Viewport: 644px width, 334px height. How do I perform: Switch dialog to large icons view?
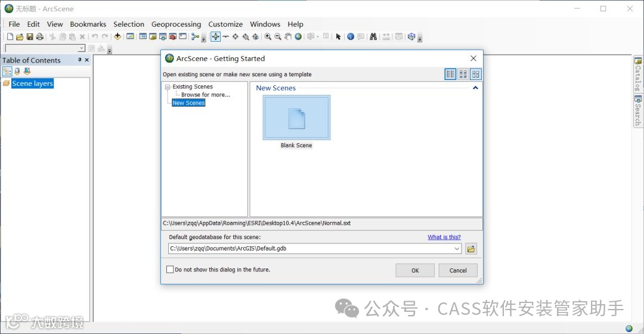[476, 74]
